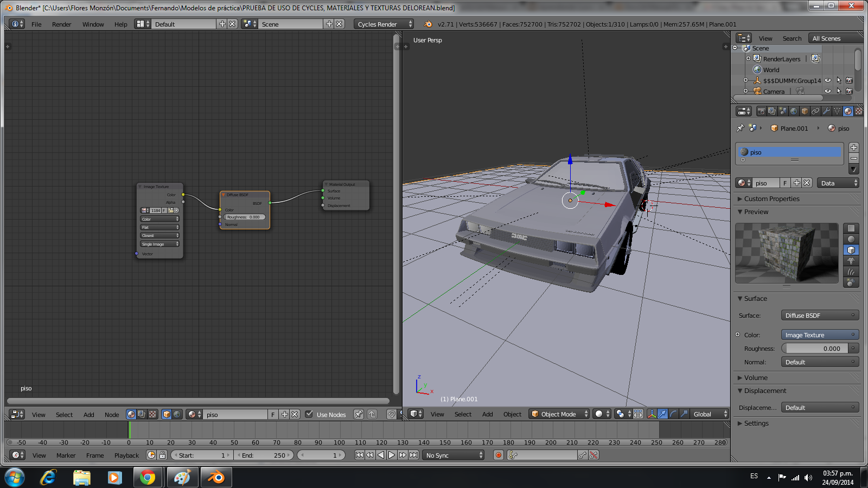Select the World properties globe icon

coord(794,111)
